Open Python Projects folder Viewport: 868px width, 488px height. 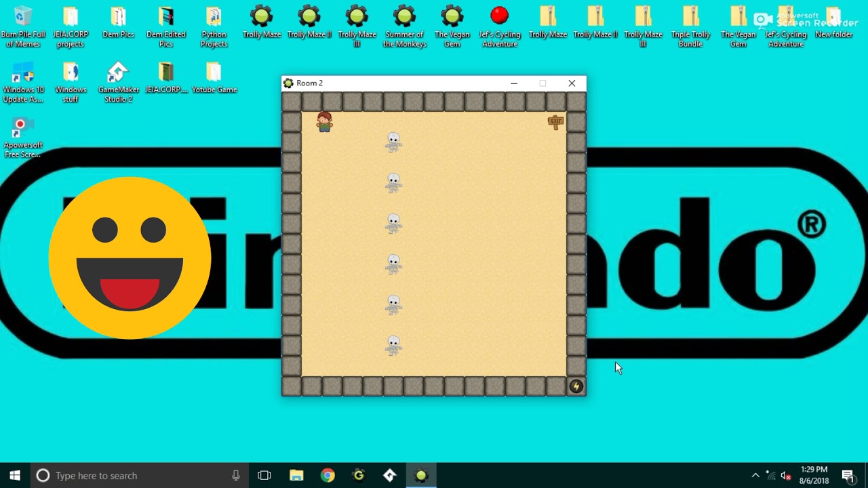pyautogui.click(x=214, y=27)
